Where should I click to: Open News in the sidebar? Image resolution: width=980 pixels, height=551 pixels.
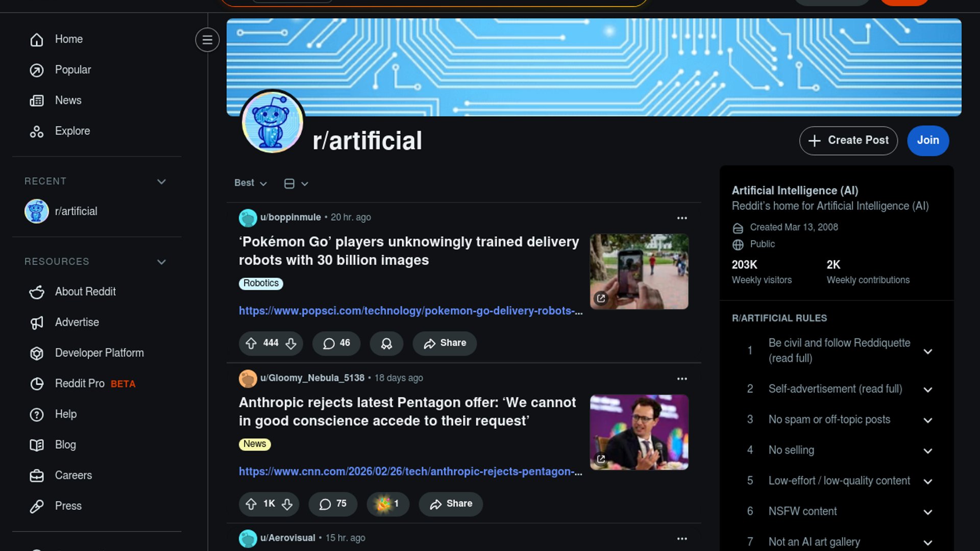(x=68, y=101)
